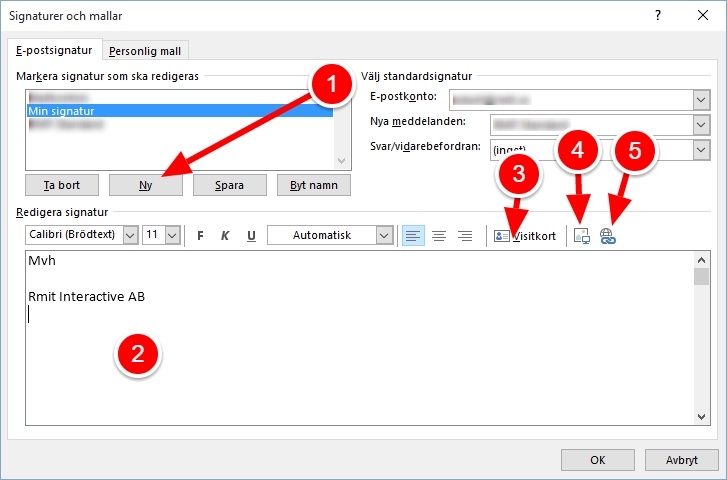Switch to the Personlig mall tab
The height and width of the screenshot is (480, 727).
pyautogui.click(x=145, y=51)
